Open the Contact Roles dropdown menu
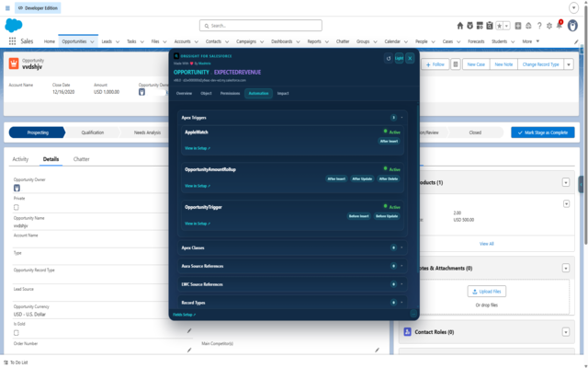 [x=566, y=332]
